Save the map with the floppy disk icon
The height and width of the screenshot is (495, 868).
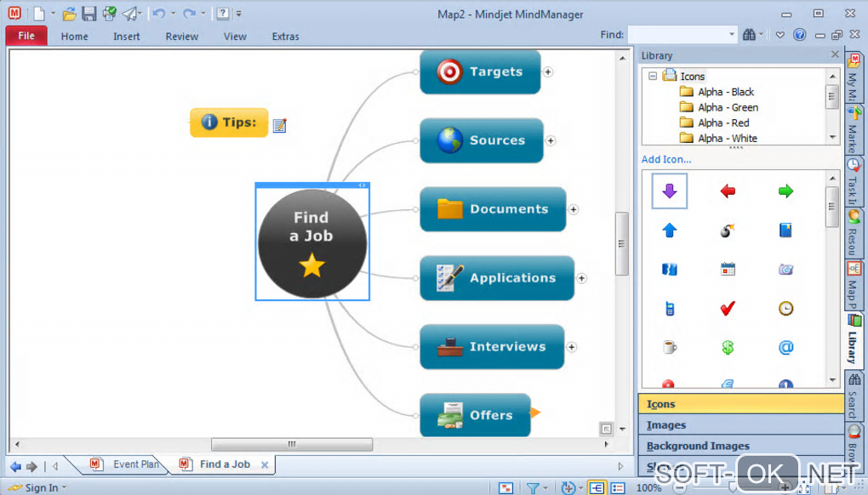(89, 14)
